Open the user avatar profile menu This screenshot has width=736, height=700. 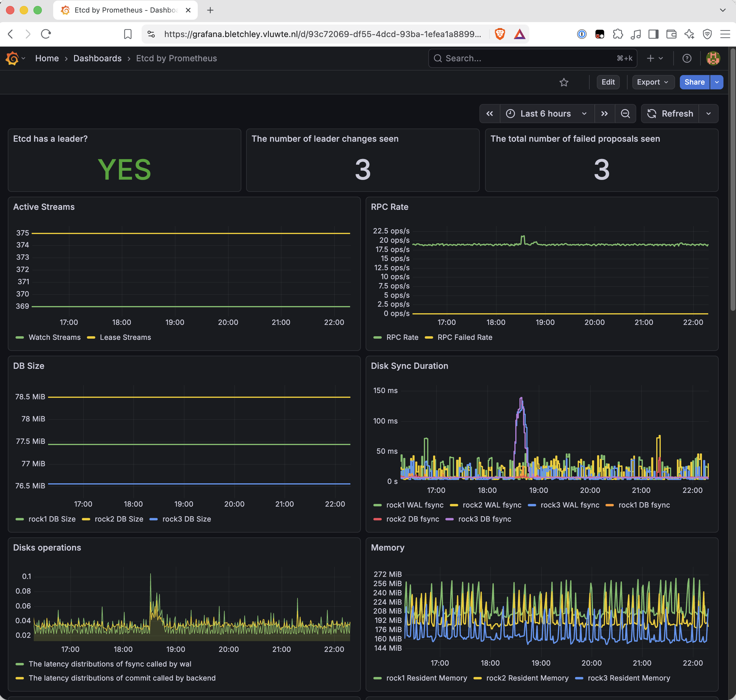tap(713, 58)
